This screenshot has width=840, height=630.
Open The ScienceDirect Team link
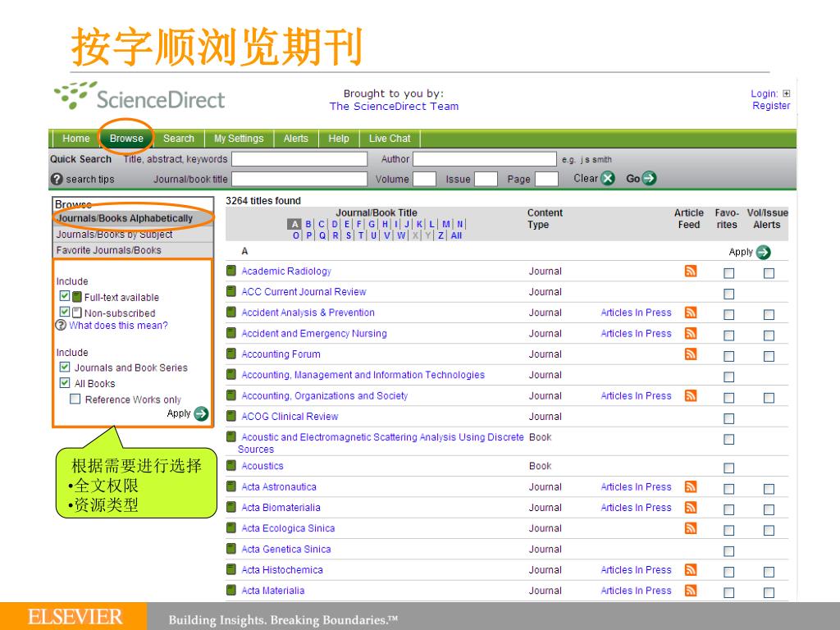[394, 106]
